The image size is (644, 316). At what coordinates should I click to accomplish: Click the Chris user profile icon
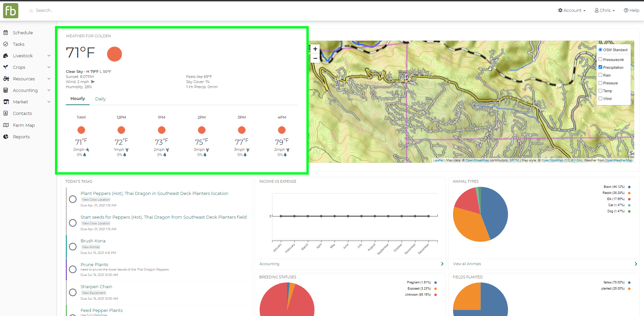coord(596,10)
